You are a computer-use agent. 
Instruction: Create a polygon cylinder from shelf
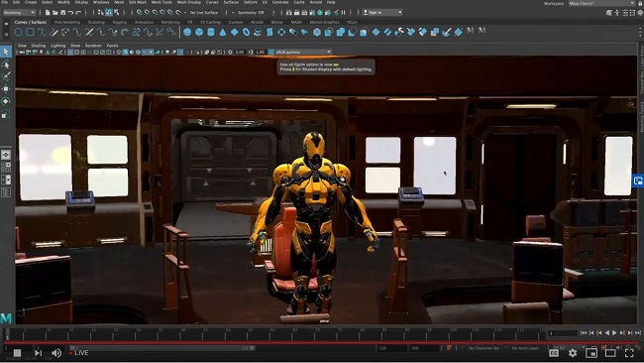tap(211, 32)
